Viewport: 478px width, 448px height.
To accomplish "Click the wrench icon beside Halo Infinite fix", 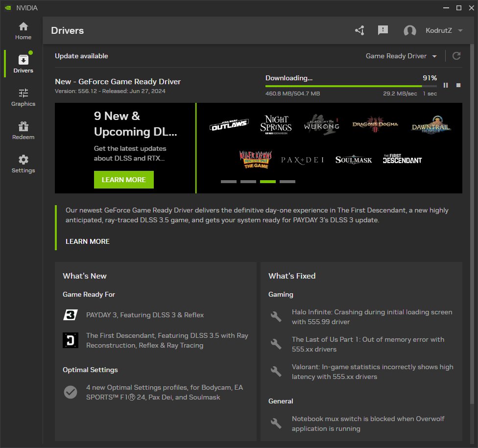I will tap(276, 317).
